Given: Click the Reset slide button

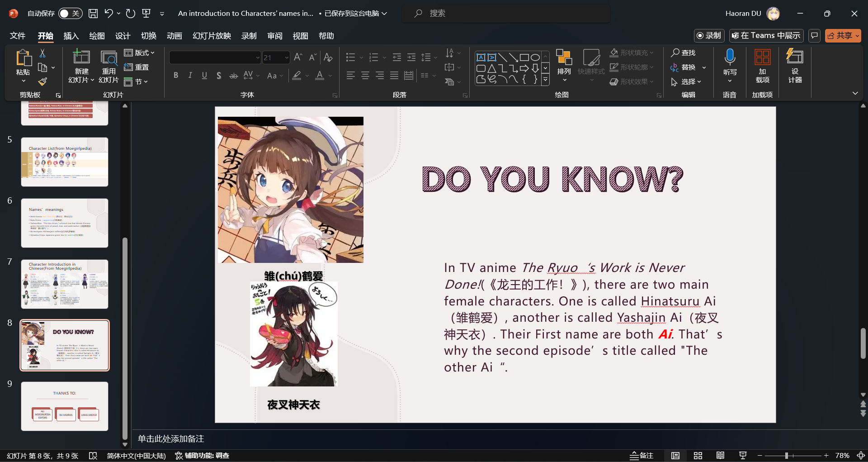Looking at the screenshot, I should click(x=137, y=67).
